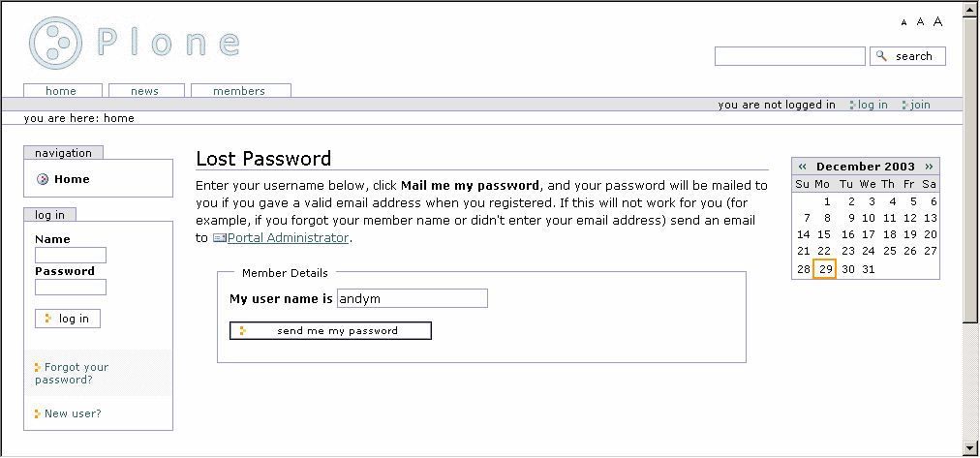Click the scroll down arrow of scrollbar
The image size is (980, 458).
[971, 448]
